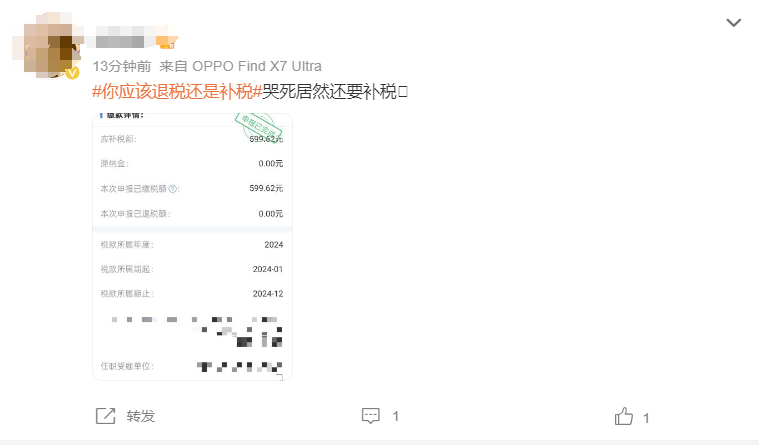The image size is (759, 445).
Task: Like the post with the thumbs-up icon
Action: [623, 416]
